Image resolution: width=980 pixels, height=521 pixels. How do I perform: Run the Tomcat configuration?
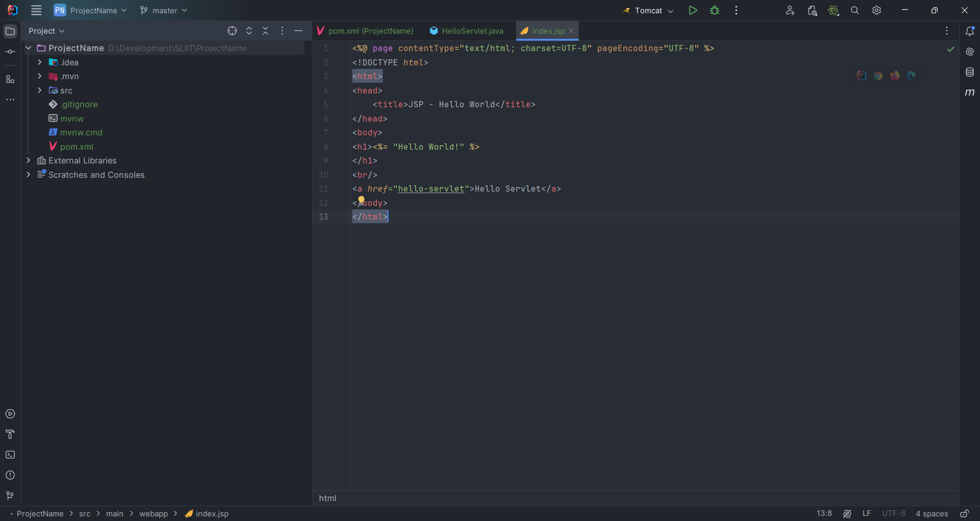(x=693, y=10)
